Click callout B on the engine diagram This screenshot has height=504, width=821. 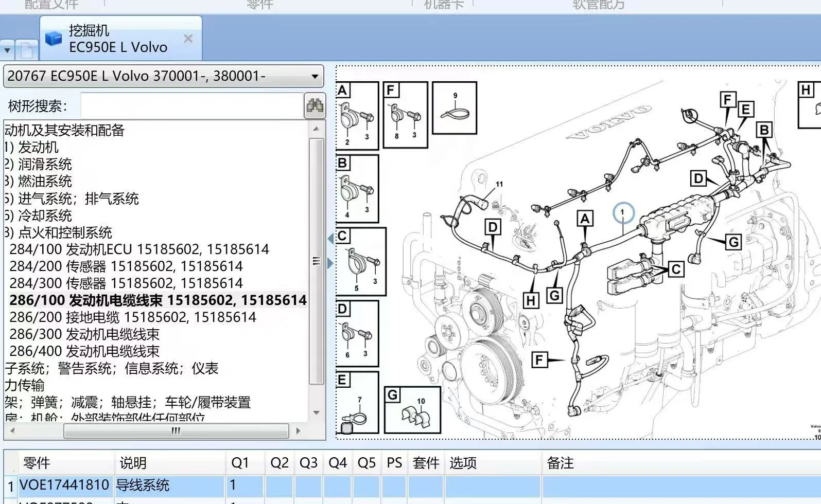coord(764,130)
